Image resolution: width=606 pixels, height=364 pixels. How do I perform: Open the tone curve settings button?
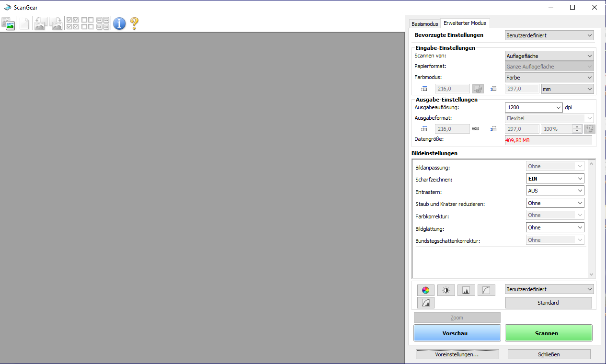click(486, 290)
